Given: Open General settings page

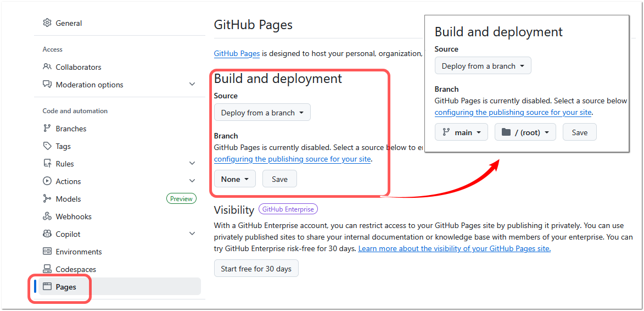Looking at the screenshot, I should [x=69, y=23].
